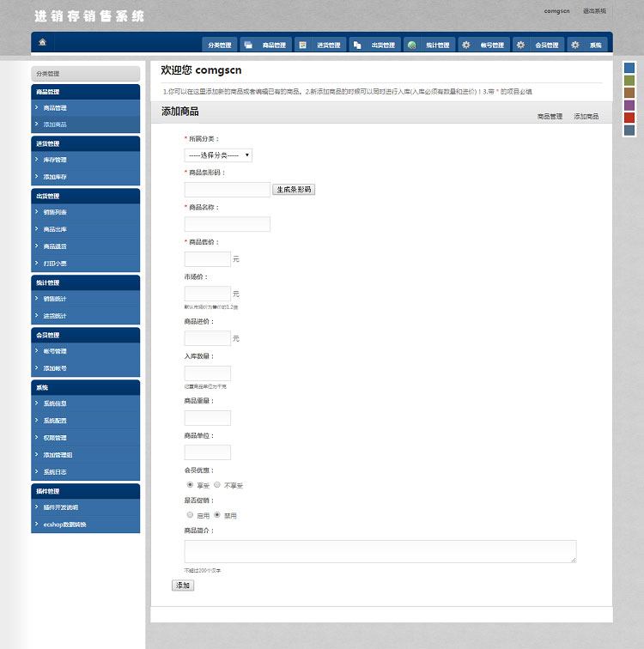Select the olive green theme swatch
Viewport: 644px width, 649px height.
[629, 81]
